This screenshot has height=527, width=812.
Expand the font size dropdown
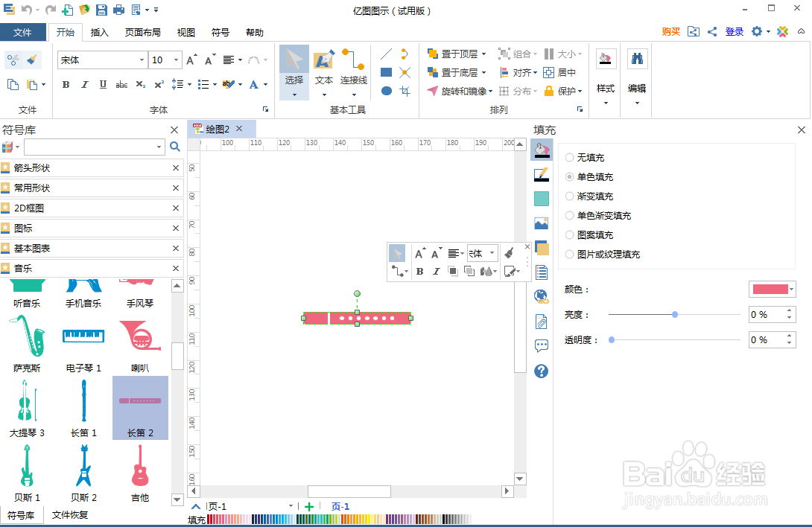[176, 60]
